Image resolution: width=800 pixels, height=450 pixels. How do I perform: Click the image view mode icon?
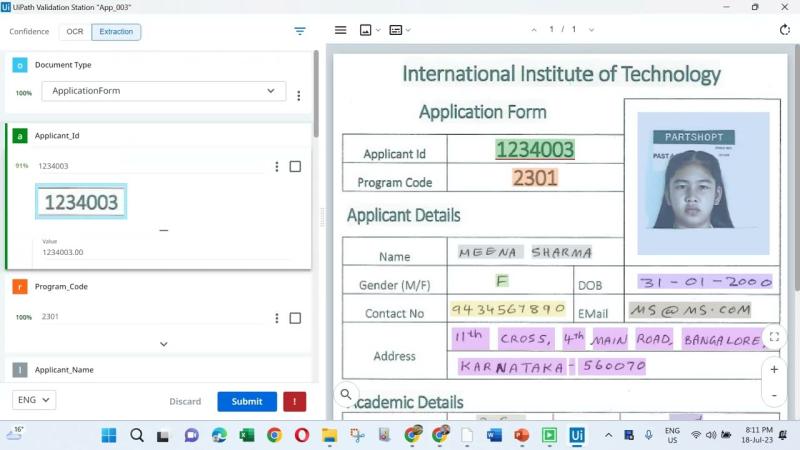tap(365, 30)
